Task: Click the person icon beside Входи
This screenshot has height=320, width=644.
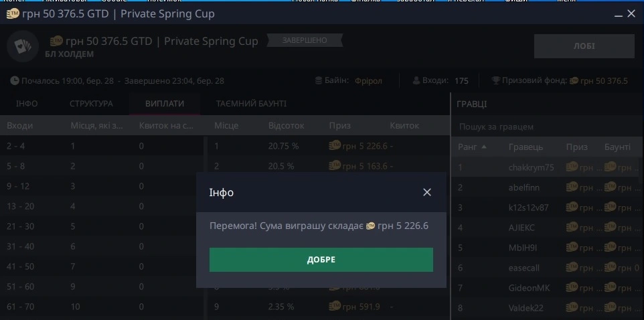Action: click(x=416, y=81)
